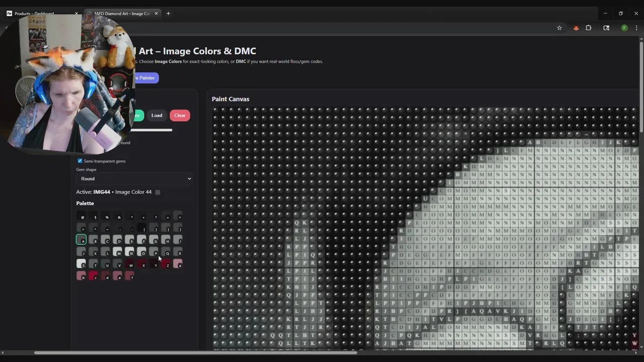Select palette color G
Image resolution: width=644 pixels, height=362 pixels.
tap(153, 239)
